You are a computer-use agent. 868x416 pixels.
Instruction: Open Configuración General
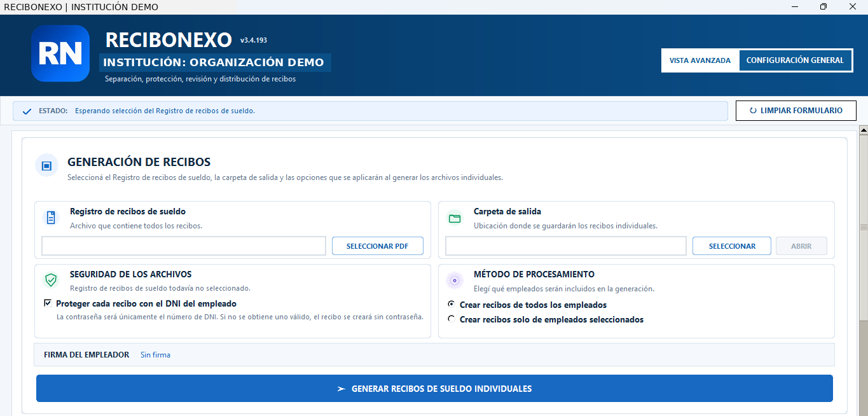click(x=795, y=60)
